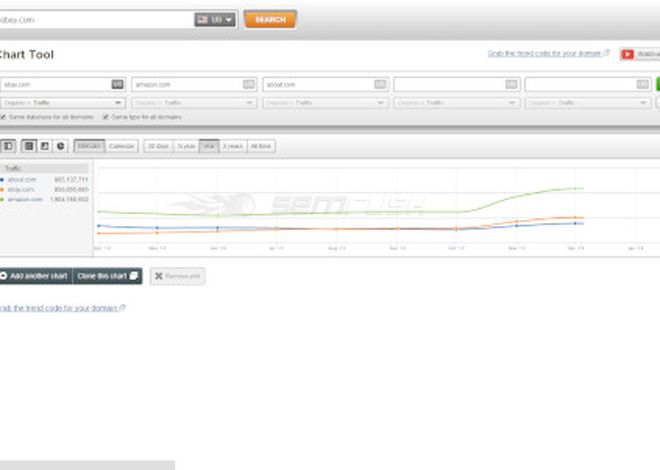The width and height of the screenshot is (660, 470).
Task: Click the Add another chart button
Action: pos(35,276)
